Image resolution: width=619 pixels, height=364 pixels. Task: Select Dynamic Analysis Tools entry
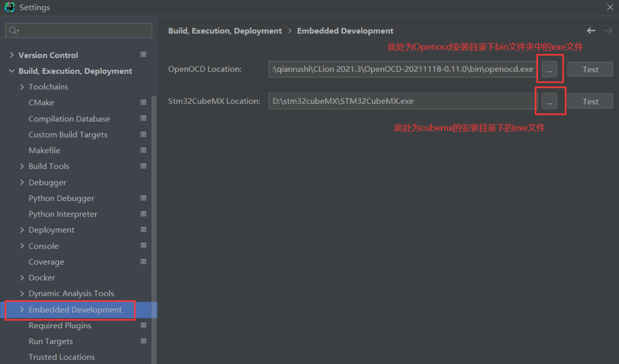pos(71,294)
